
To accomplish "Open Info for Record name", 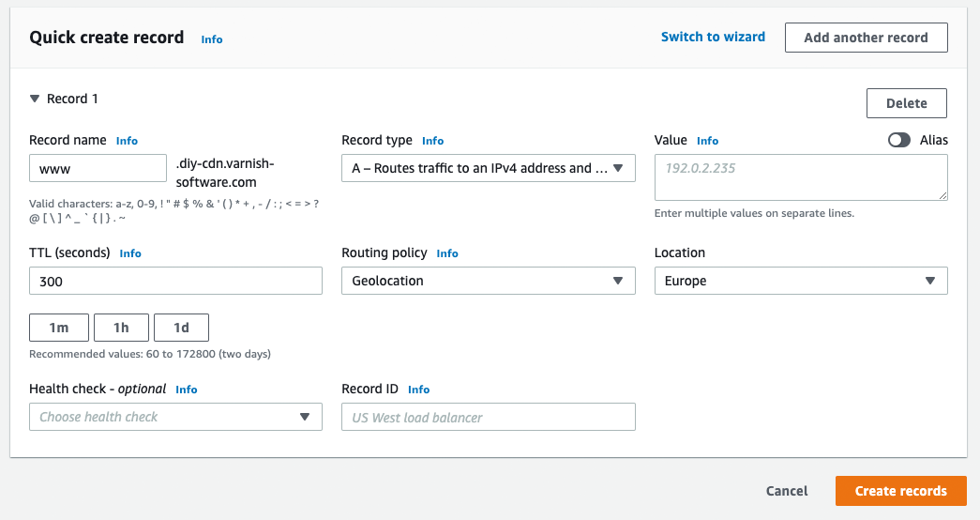I will (x=127, y=141).
